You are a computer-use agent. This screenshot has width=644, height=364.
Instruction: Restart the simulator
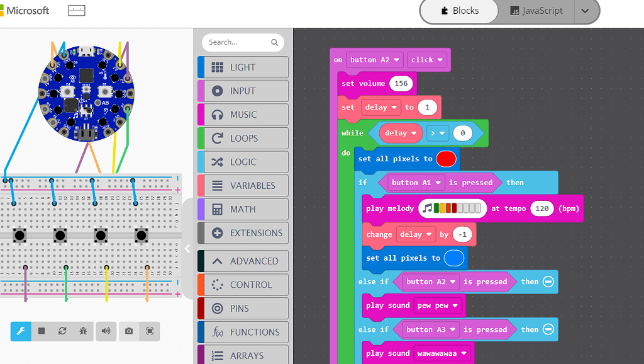tap(62, 331)
